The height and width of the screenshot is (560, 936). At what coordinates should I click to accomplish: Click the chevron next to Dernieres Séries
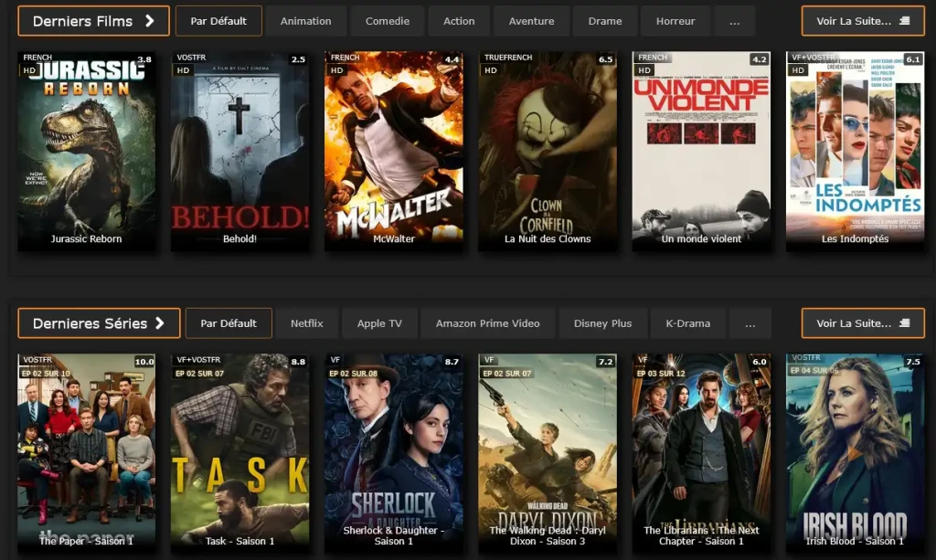point(159,323)
